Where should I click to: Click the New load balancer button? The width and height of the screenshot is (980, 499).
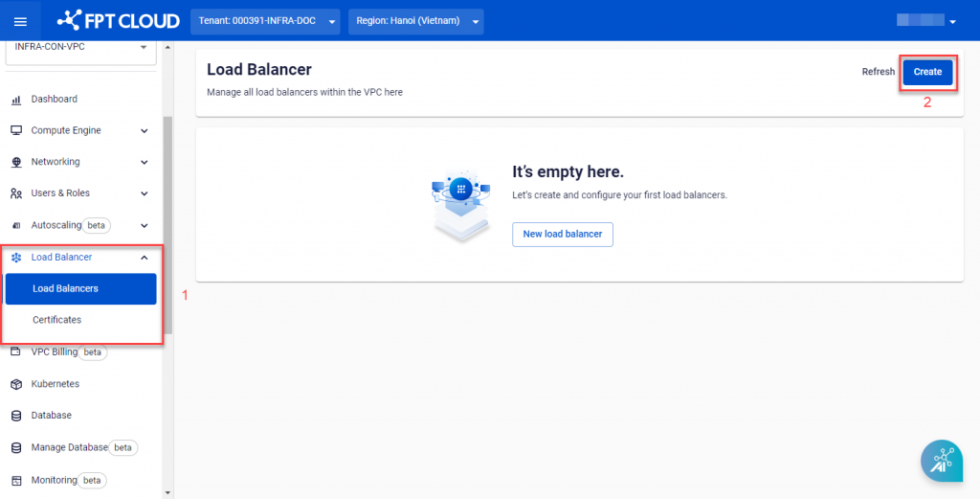pos(562,235)
